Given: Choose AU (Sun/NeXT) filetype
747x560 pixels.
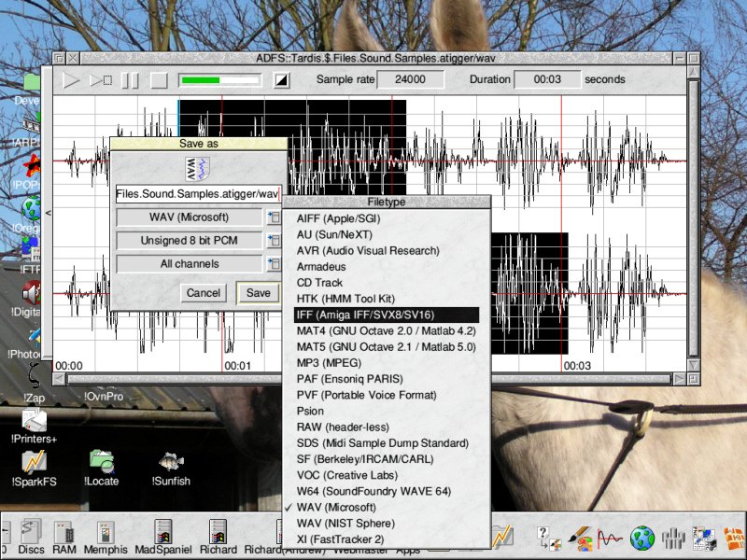Looking at the screenshot, I should [386, 235].
